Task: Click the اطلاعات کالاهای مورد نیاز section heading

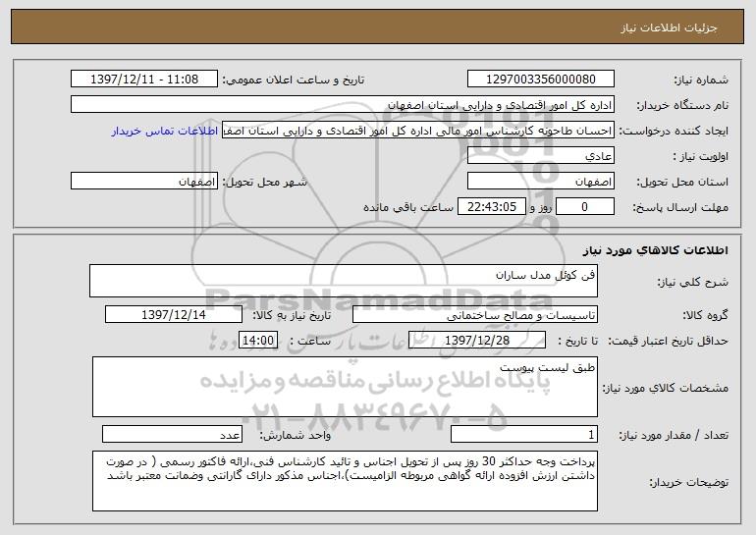Action: pos(655,249)
